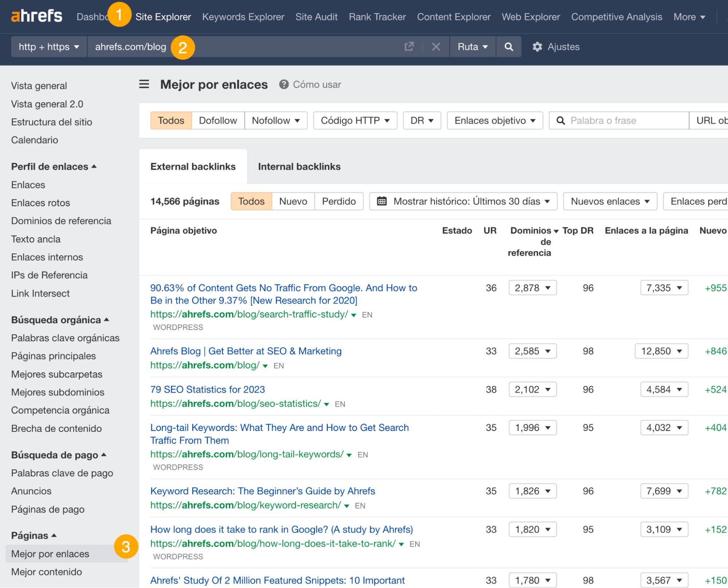Collapse the Búsqueda orgánica section
The height and width of the screenshot is (588, 728).
point(106,320)
